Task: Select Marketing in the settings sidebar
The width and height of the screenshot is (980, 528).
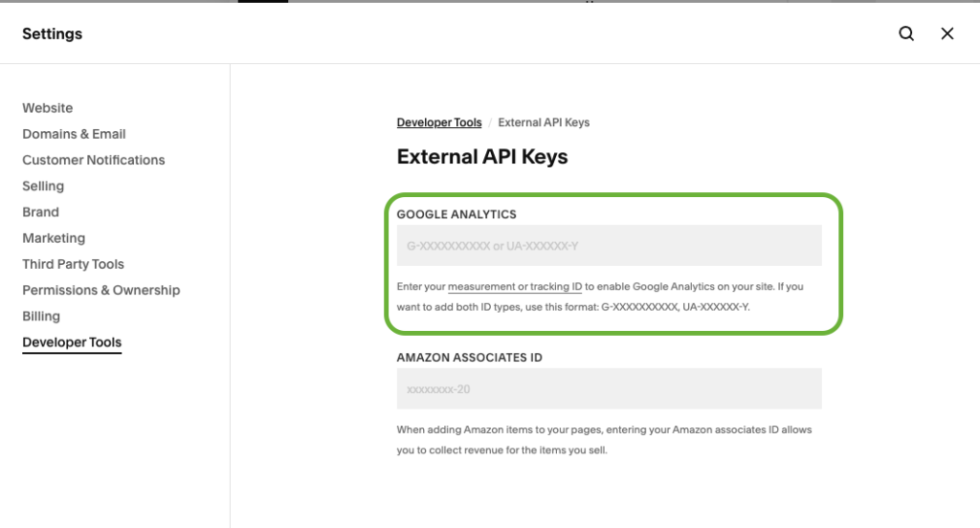Action: (x=54, y=238)
